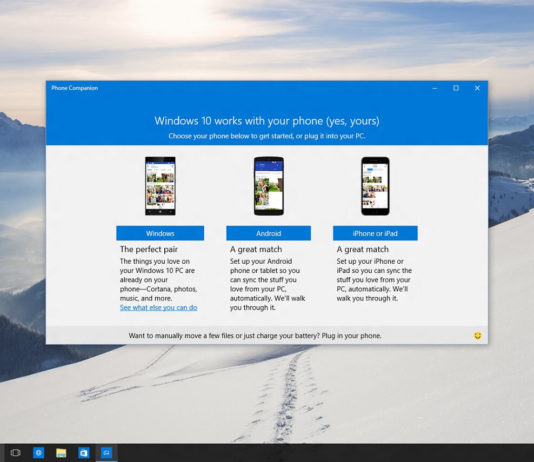This screenshot has width=534, height=462.
Task: Click the Phone Companion taskbar icon
Action: (x=107, y=453)
